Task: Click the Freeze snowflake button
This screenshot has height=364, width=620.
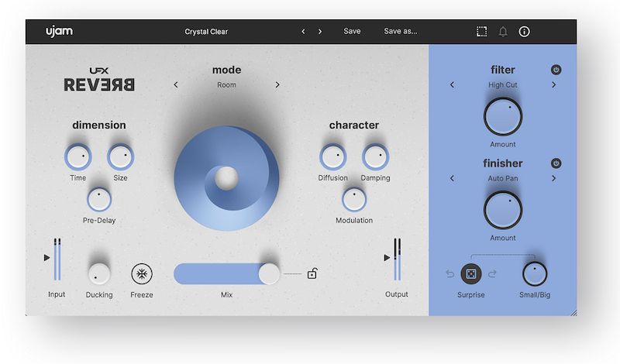Action: [142, 273]
